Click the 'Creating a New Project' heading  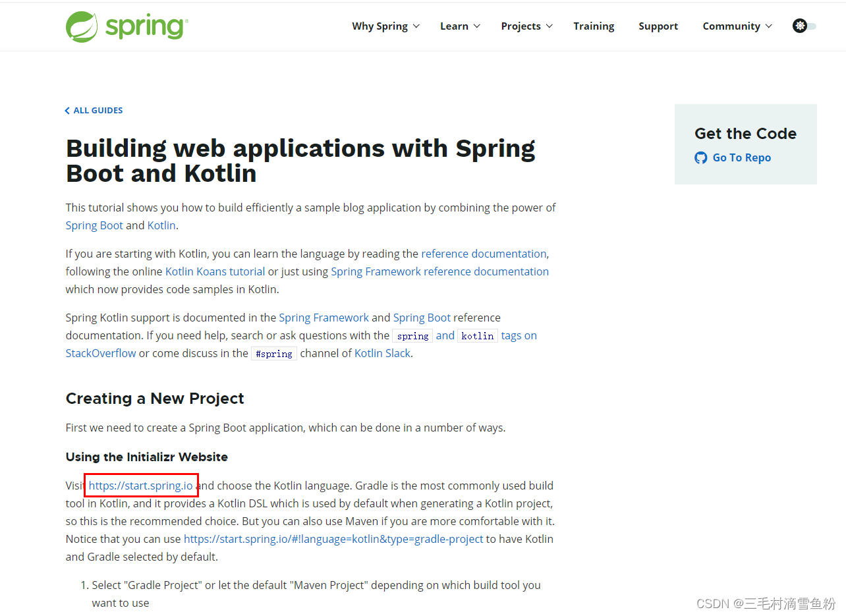pyautogui.click(x=155, y=399)
